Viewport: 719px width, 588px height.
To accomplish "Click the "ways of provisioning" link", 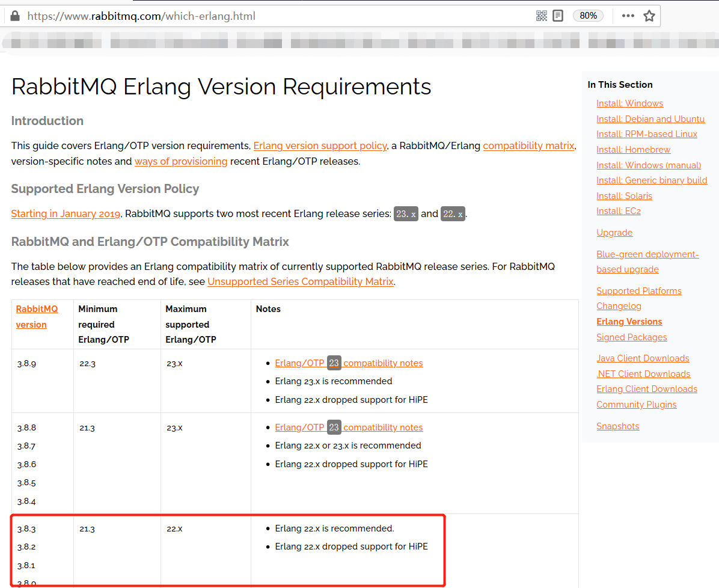I will (x=180, y=161).
